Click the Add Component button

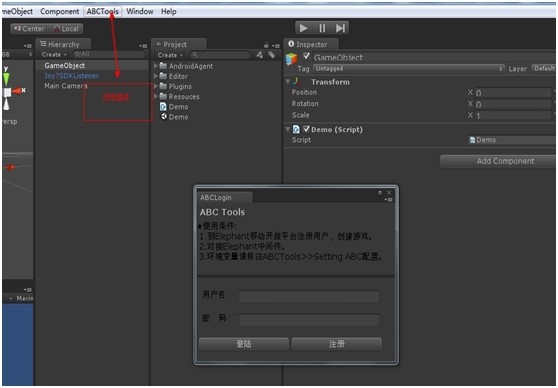click(498, 161)
